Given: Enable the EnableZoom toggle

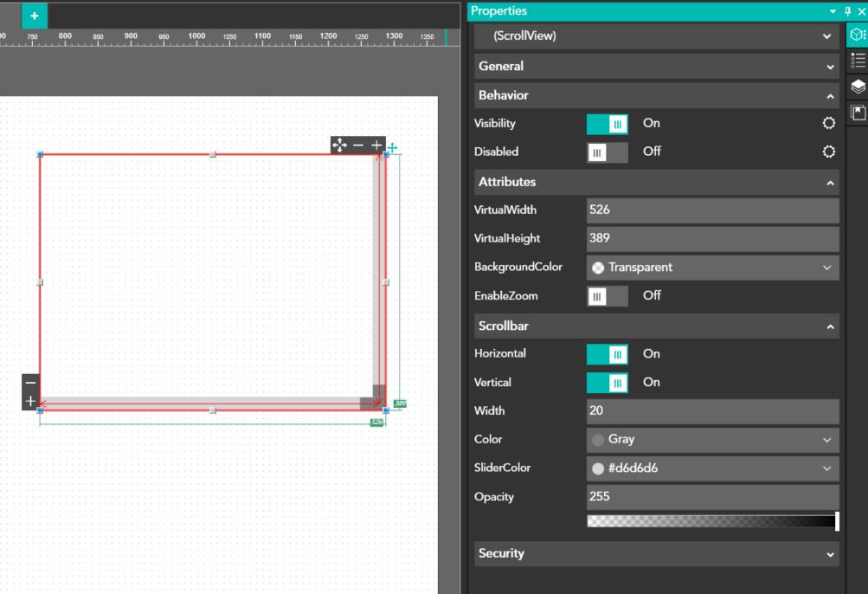Looking at the screenshot, I should (608, 296).
